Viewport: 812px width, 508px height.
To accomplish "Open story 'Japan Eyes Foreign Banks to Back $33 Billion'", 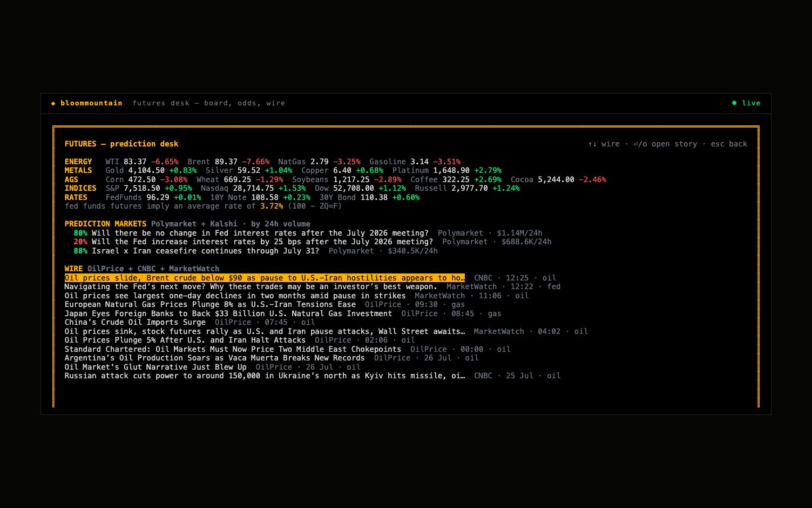I will (x=228, y=313).
